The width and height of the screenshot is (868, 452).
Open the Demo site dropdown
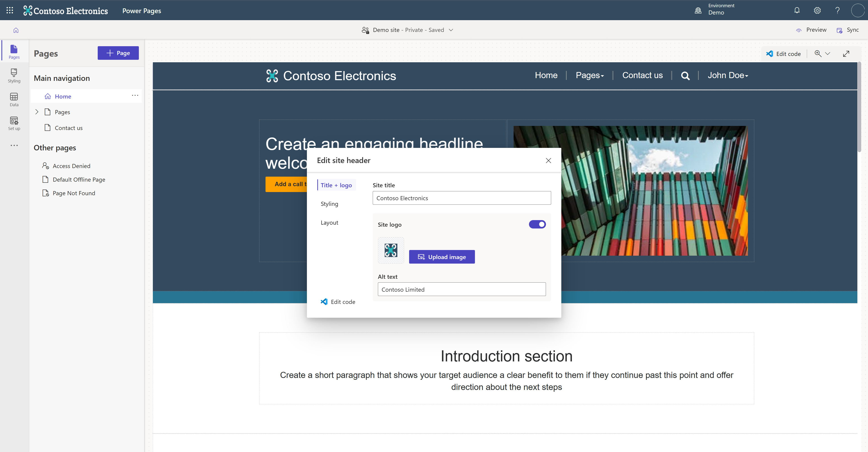(451, 30)
